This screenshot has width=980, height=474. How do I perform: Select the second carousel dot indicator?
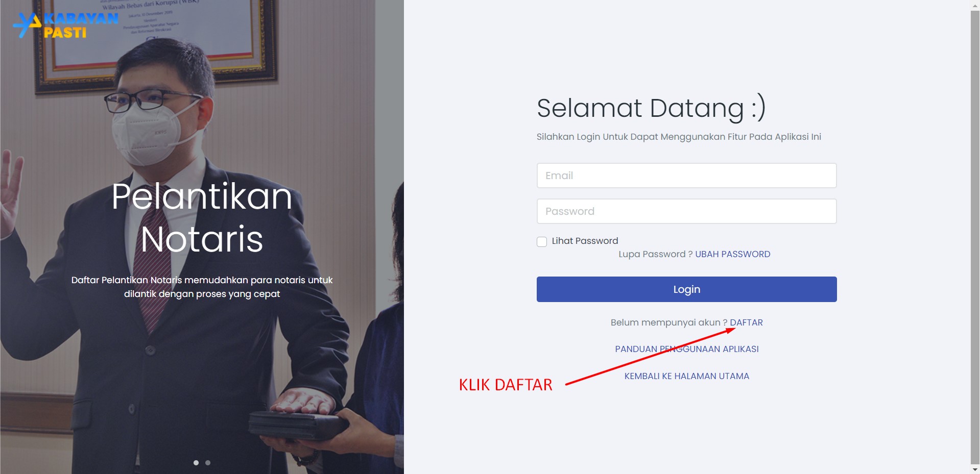(208, 463)
